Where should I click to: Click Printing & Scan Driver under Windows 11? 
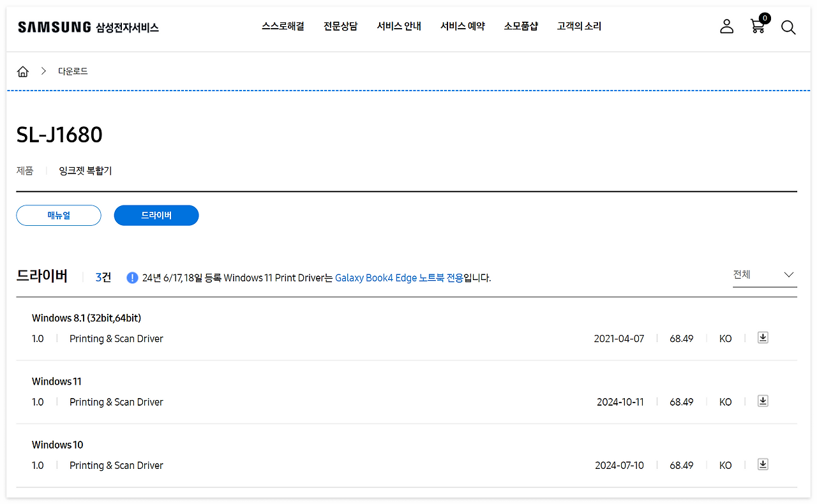pyautogui.click(x=116, y=402)
